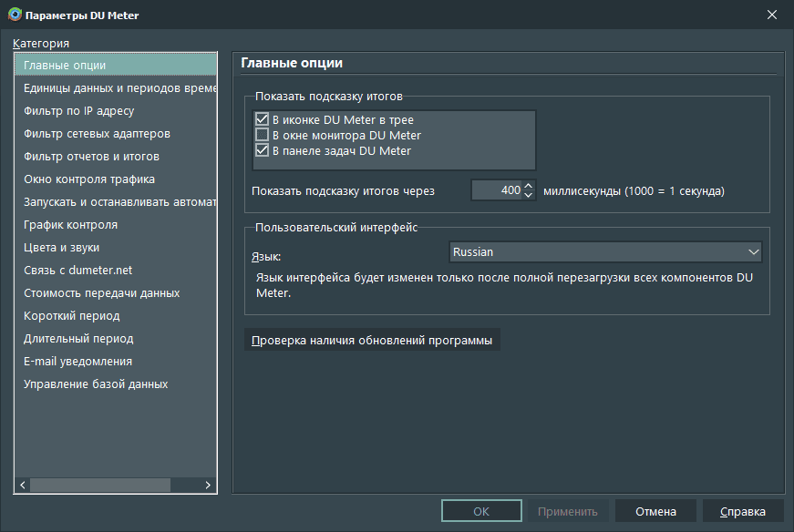The height and width of the screenshot is (532, 794).
Task: Increase the tooltip delay milliseconds value
Action: coord(528,185)
